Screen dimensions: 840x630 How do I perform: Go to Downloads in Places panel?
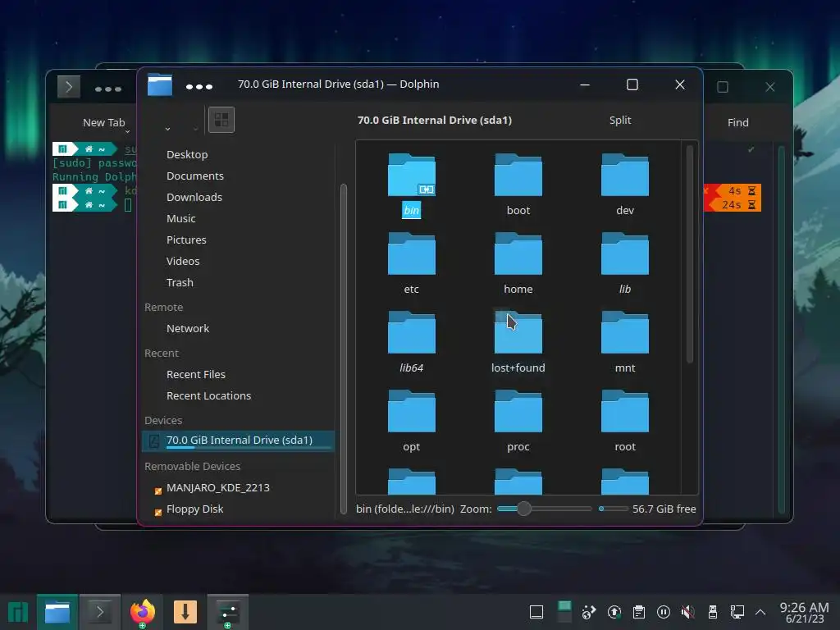(x=194, y=197)
